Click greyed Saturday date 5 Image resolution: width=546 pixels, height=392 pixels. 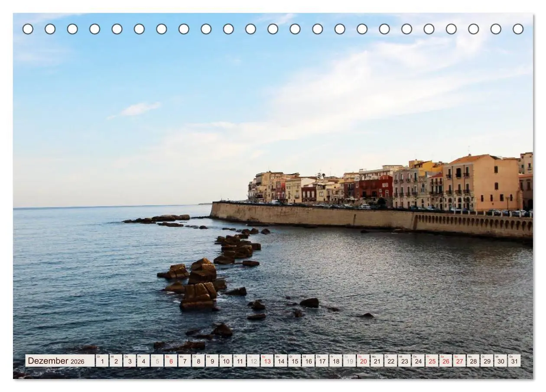pos(157,361)
